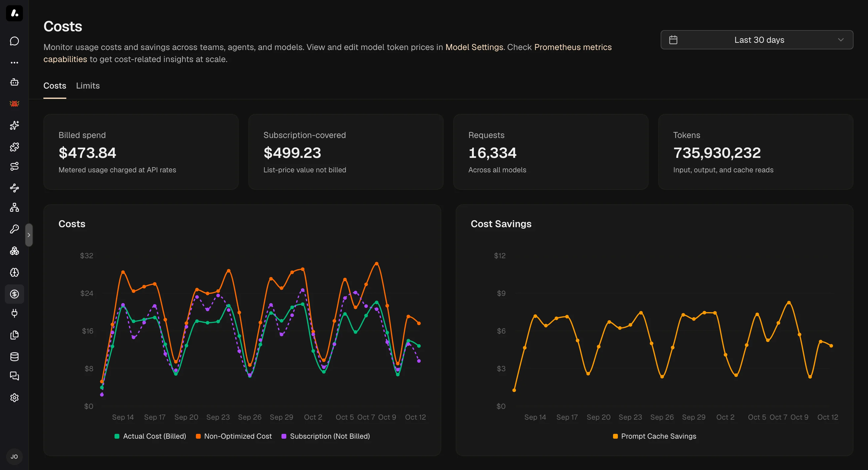Expand the sidebar with the chevron handle
868x470 pixels.
[29, 235]
